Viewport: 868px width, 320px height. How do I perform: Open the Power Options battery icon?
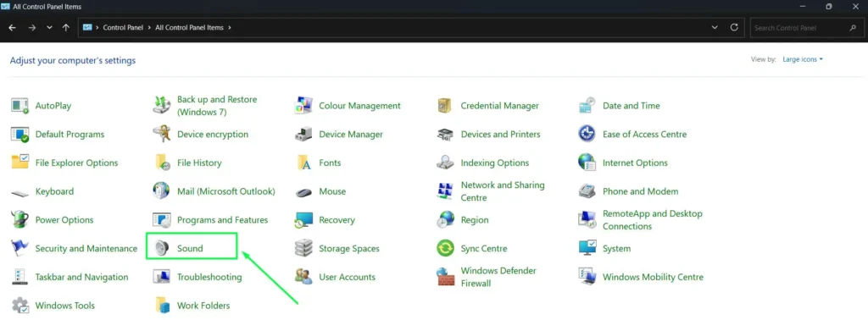click(20, 220)
